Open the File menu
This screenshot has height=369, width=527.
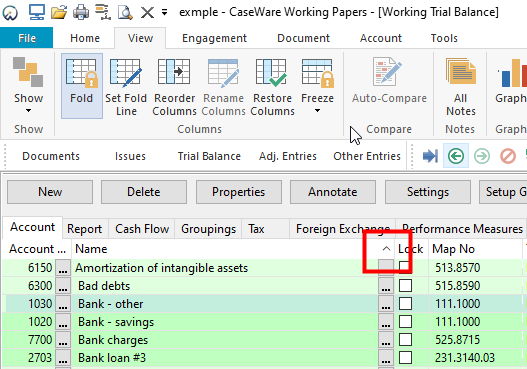point(27,38)
